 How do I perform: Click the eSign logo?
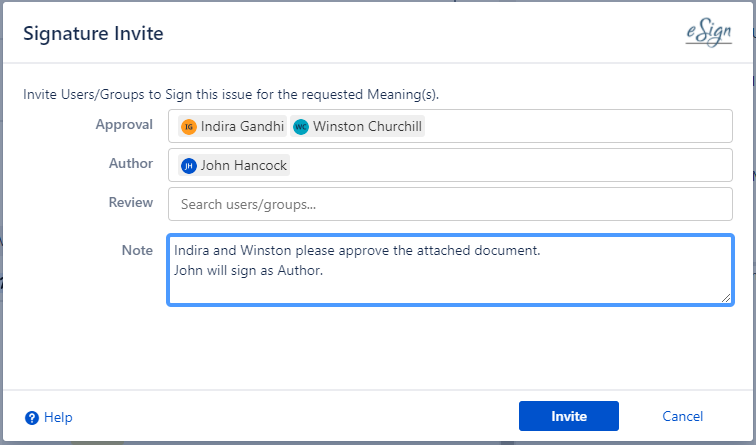[x=708, y=32]
